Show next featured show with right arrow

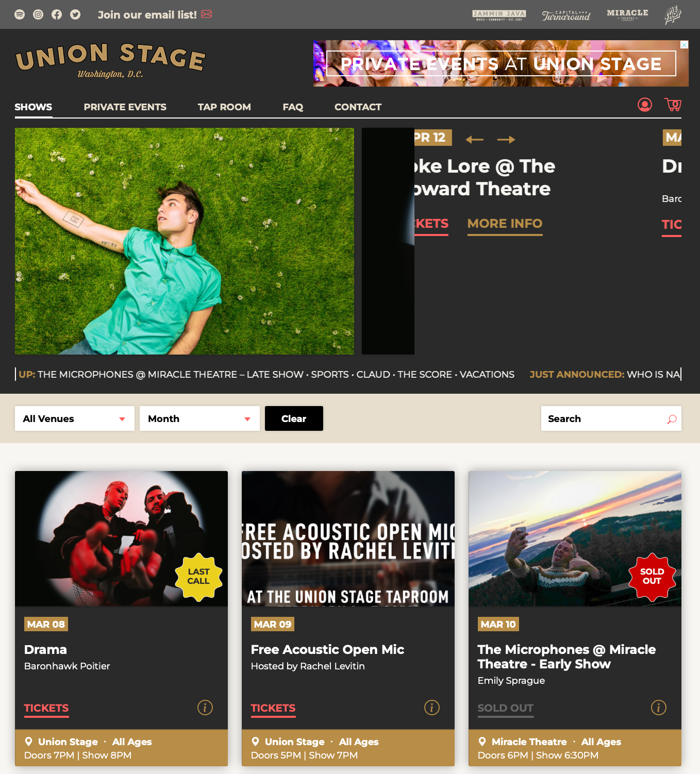click(x=506, y=139)
